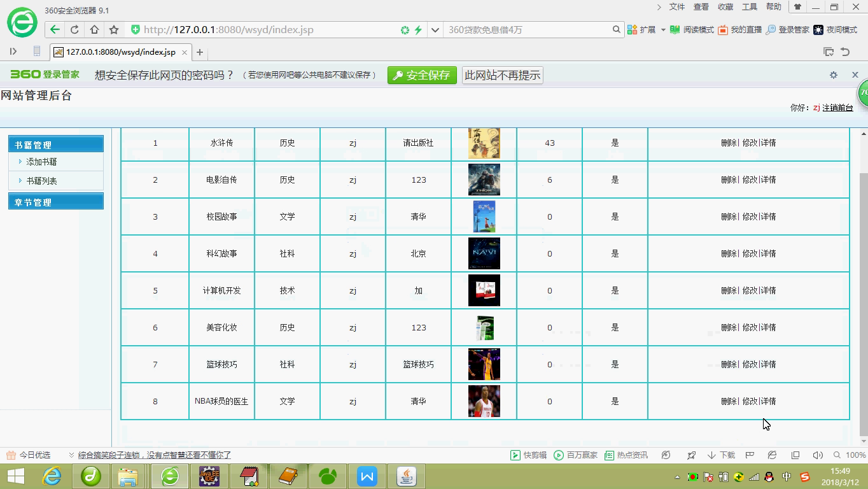Click the 篮球技巧 cover thumbnail

pos(484,364)
